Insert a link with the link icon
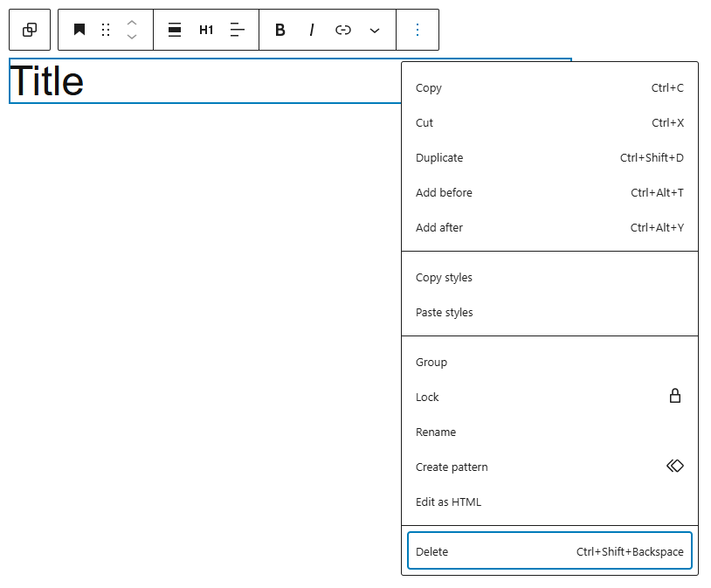Image resolution: width=711 pixels, height=588 pixels. pyautogui.click(x=342, y=30)
